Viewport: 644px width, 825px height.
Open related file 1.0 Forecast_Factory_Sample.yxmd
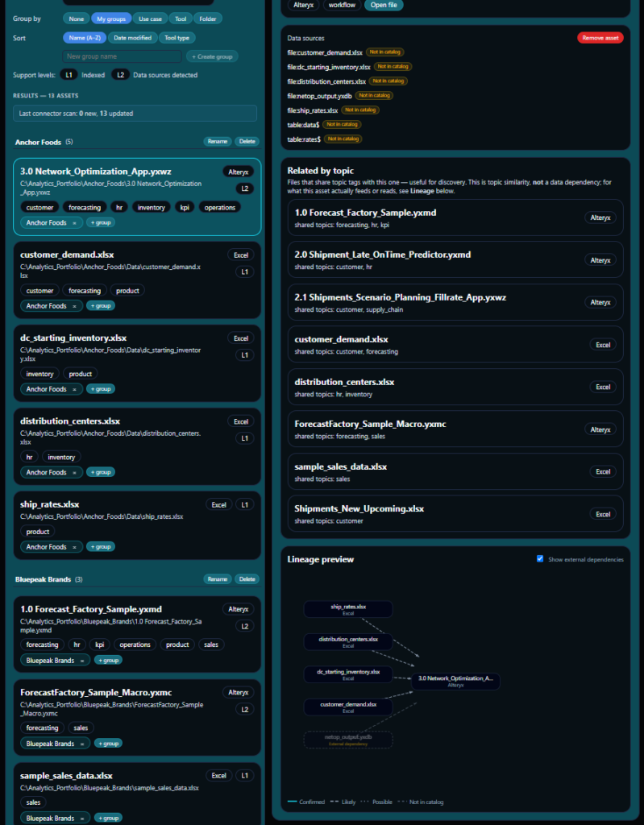[455, 218]
